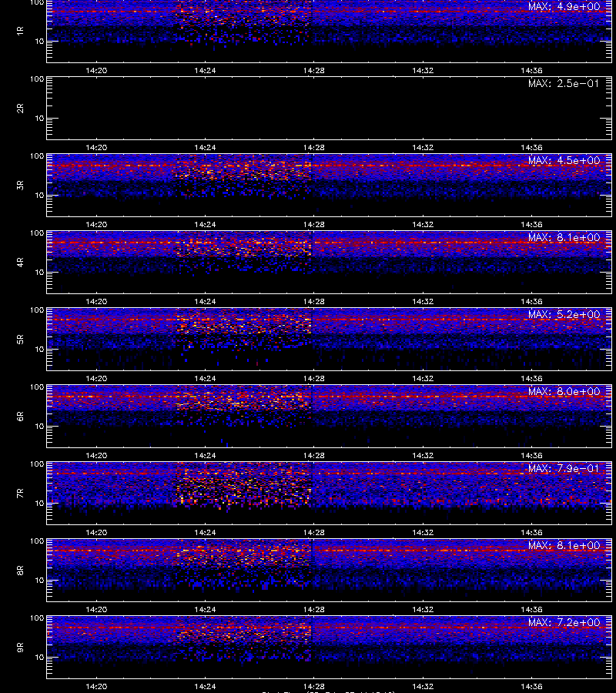Select the MAX: 2.5e-01 readout

pyautogui.click(x=564, y=83)
